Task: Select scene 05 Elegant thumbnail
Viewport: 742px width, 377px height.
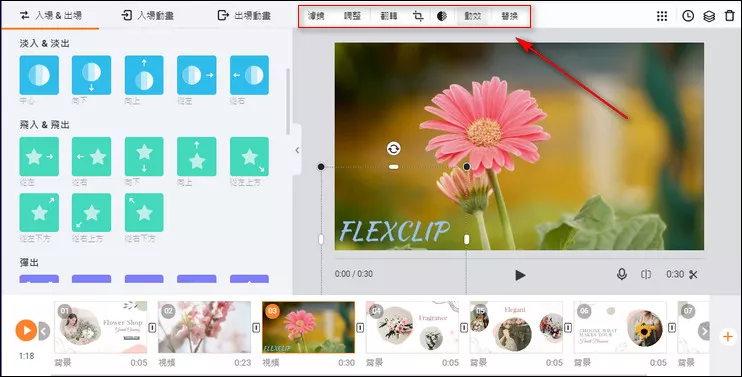Action: coord(516,327)
